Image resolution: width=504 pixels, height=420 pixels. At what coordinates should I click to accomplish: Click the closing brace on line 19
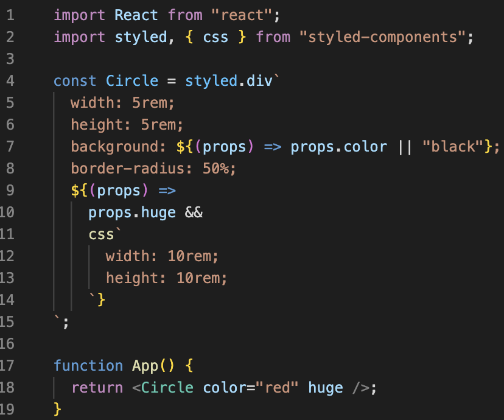point(57,410)
